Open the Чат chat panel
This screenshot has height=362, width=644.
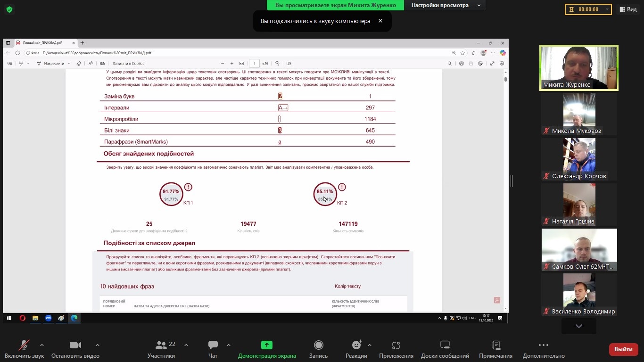213,349
